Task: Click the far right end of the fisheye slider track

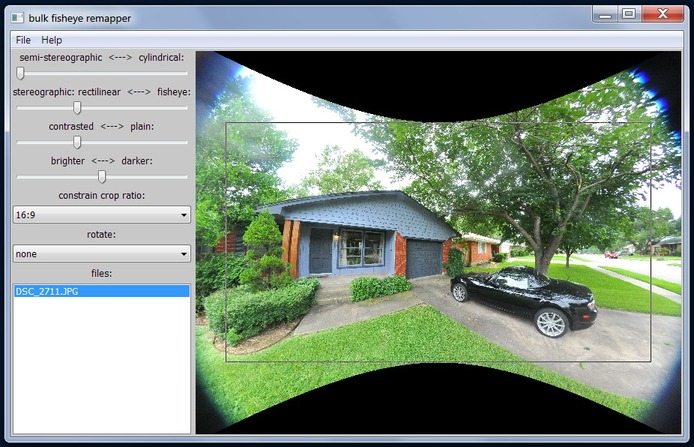Action: tap(186, 108)
